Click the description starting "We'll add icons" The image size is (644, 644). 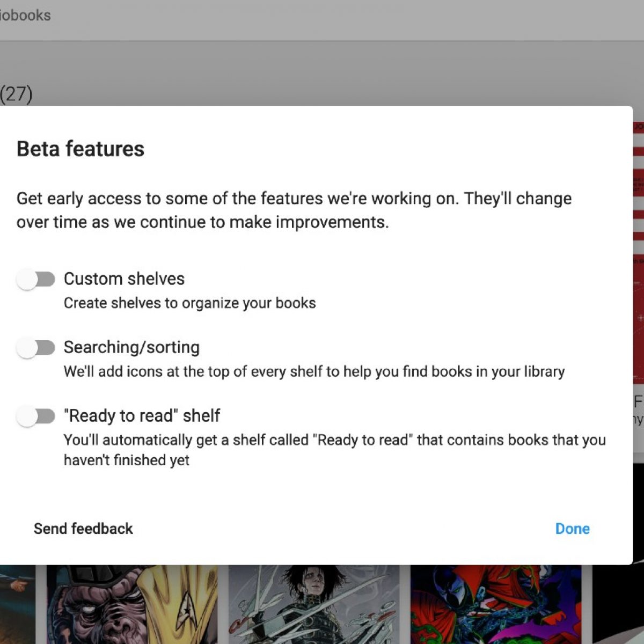click(314, 371)
